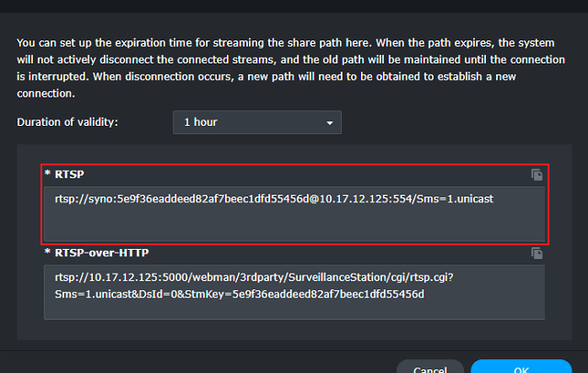Copy the RTSP-over-HTTP path with its copy icon
Viewport: 588px width, 373px height.
point(537,254)
